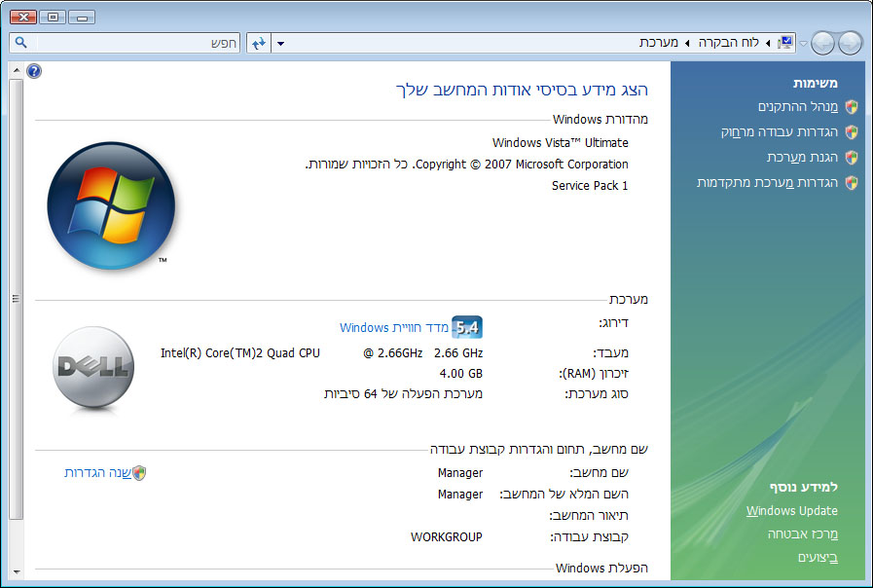Click the Manager value beside שם מחשב
This screenshot has height=588, width=873.
(x=460, y=473)
